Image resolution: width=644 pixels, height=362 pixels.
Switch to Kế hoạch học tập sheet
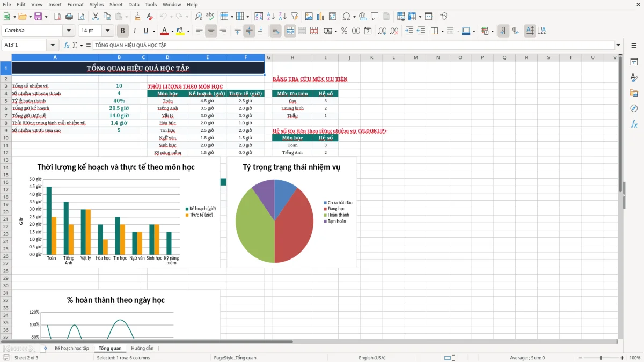[72, 348]
